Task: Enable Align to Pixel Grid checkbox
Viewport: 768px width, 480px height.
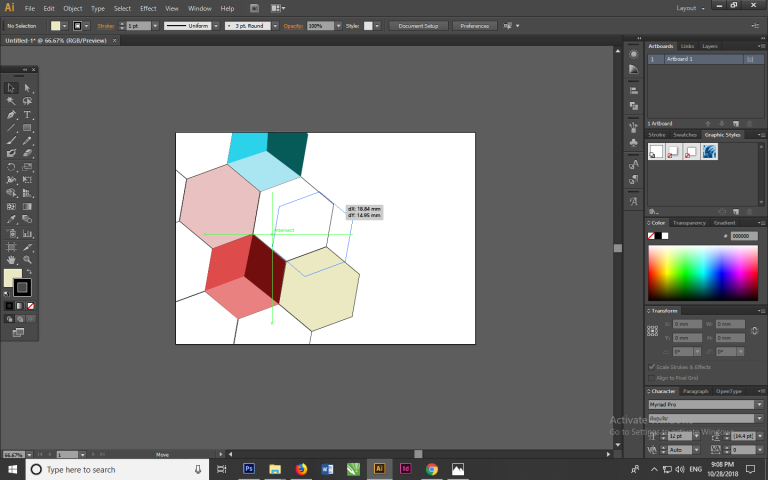Action: point(652,377)
